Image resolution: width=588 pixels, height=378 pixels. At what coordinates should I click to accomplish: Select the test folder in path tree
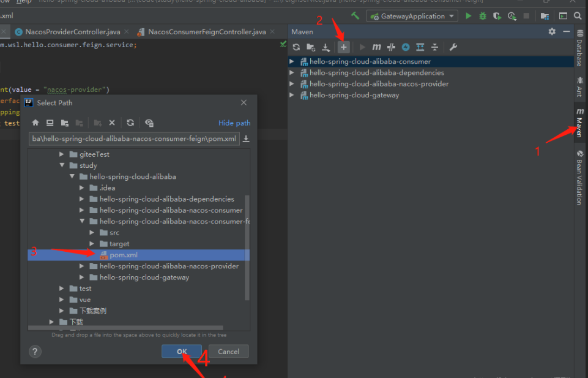(85, 289)
